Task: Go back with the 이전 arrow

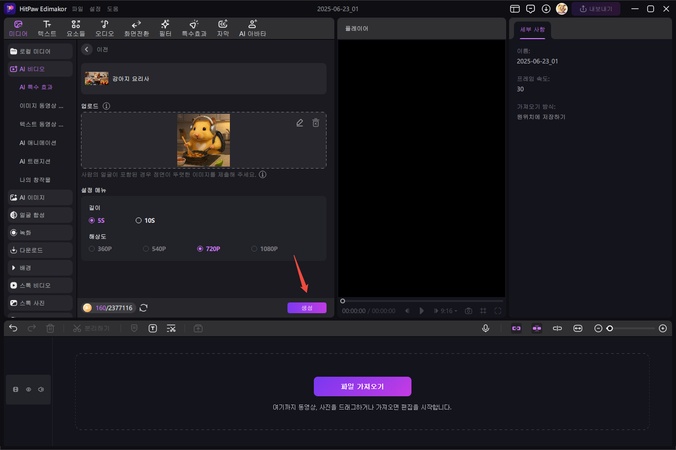Action: point(87,50)
